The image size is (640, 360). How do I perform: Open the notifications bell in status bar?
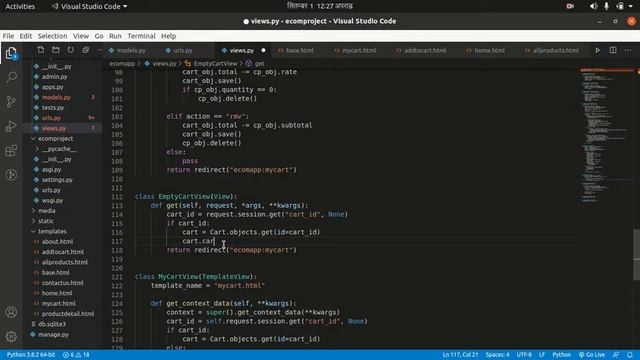pyautogui.click(x=630, y=355)
